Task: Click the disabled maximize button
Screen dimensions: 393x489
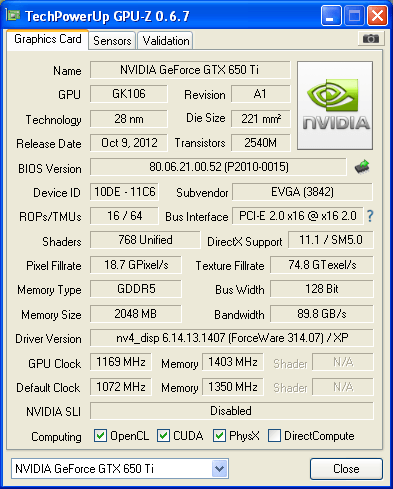Action: 354,15
